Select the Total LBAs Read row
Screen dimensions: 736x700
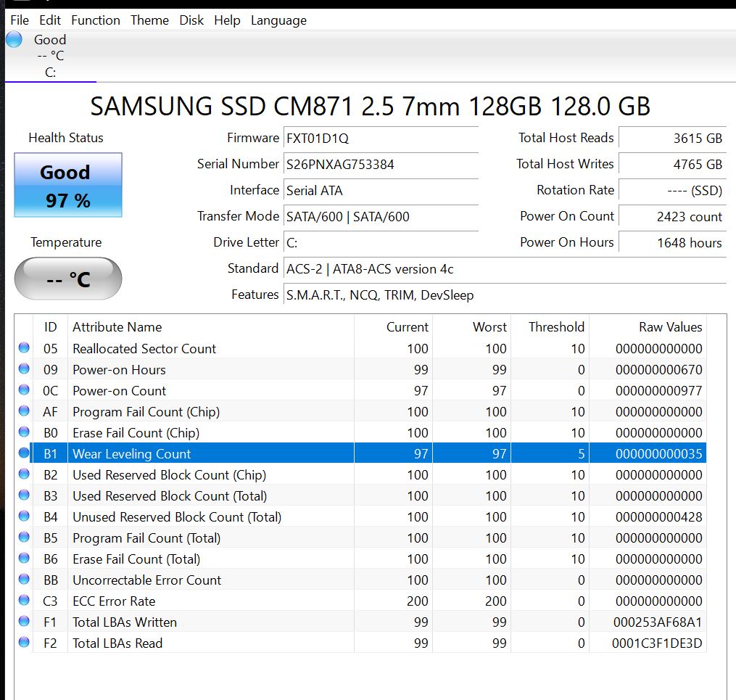coord(363,643)
